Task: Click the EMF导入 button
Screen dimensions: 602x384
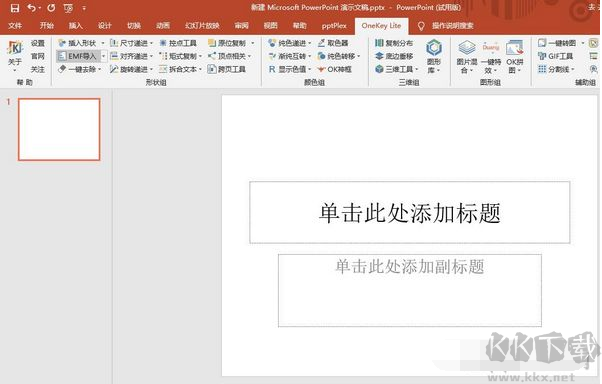Action: click(x=78, y=56)
